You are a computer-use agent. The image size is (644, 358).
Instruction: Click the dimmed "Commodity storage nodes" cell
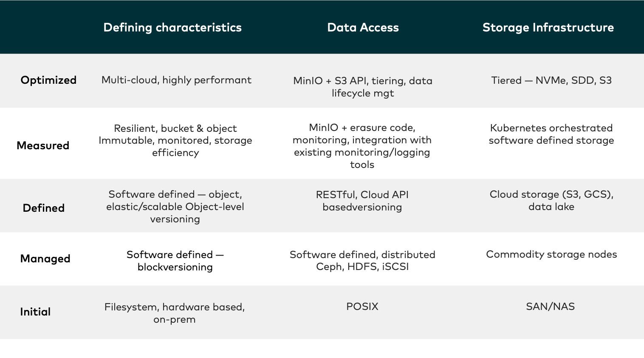click(x=551, y=254)
